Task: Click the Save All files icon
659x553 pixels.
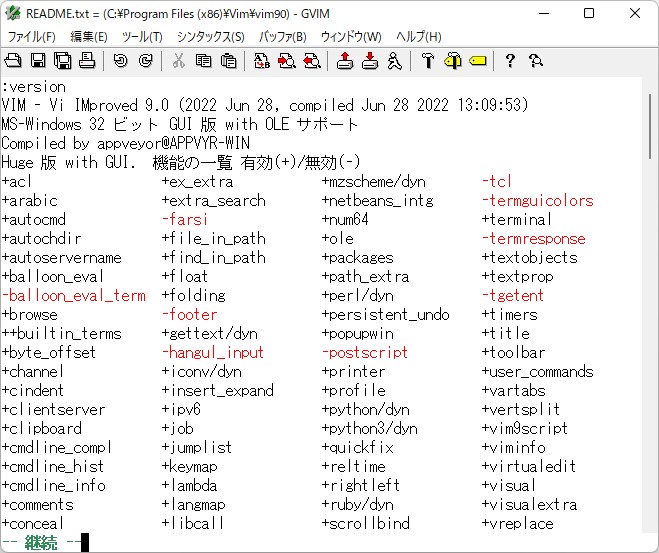Action: (x=63, y=61)
